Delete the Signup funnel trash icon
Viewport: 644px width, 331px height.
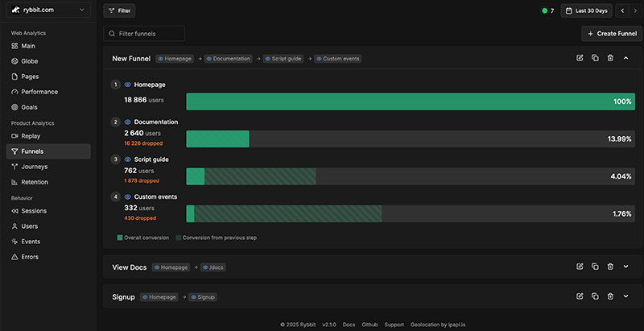(610, 296)
